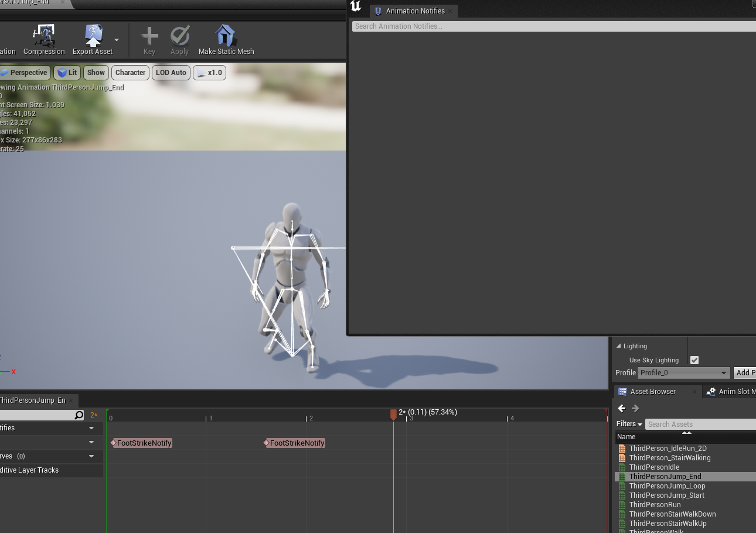Screen dimensions: 756x533
Task: Switch to the Anim Slot Manager tab
Action: coord(731,392)
